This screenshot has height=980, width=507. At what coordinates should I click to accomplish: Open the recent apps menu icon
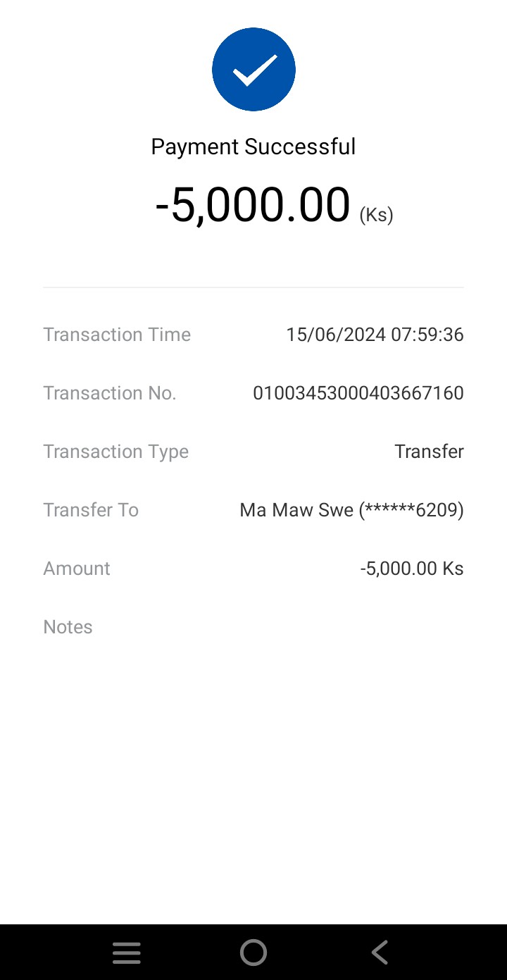(127, 953)
